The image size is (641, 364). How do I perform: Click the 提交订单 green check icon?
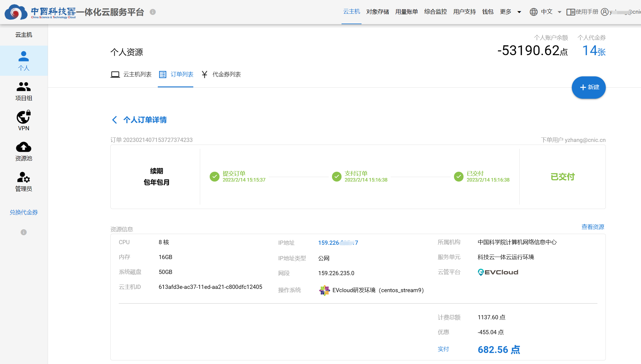[214, 177]
